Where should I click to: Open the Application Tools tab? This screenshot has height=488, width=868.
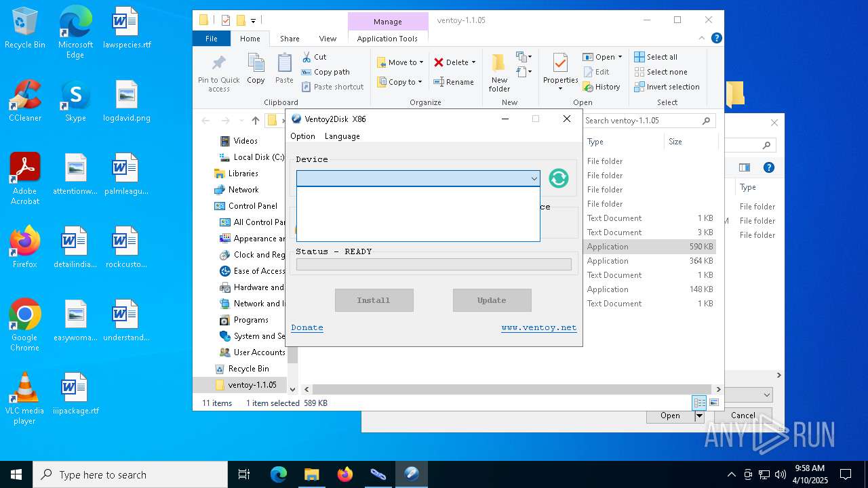tap(387, 39)
